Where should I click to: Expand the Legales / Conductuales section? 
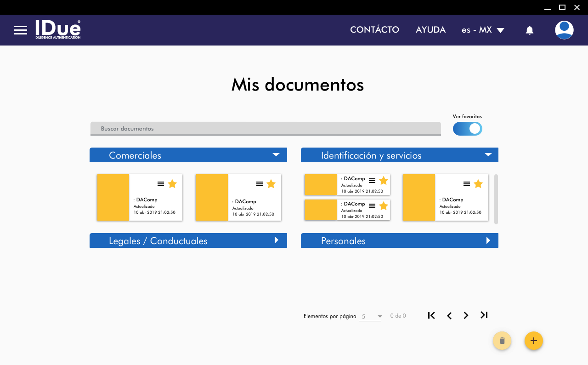[x=276, y=240]
